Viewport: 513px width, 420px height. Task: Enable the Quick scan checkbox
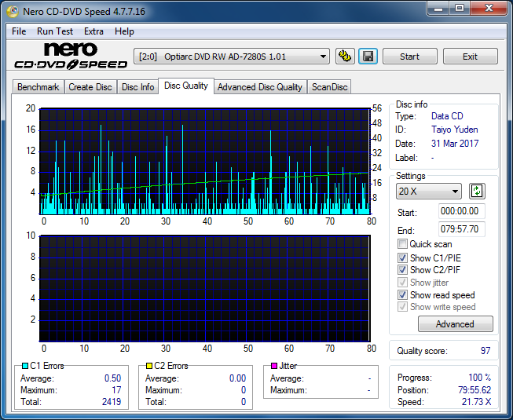(402, 244)
